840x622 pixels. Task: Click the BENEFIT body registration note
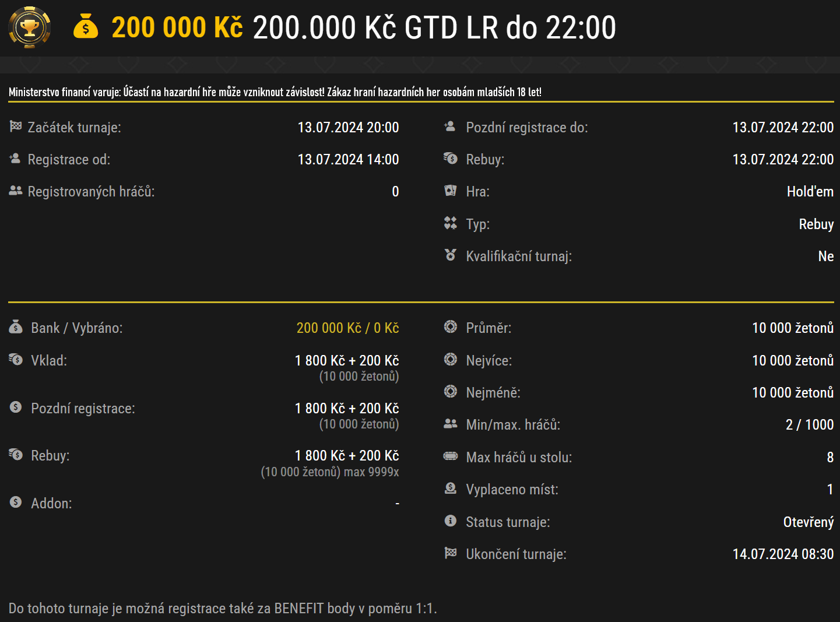pos(223,609)
